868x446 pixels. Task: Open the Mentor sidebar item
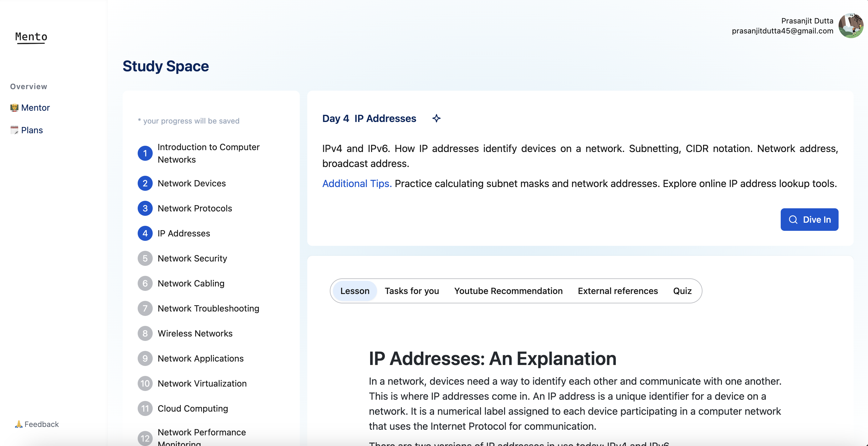pos(35,108)
